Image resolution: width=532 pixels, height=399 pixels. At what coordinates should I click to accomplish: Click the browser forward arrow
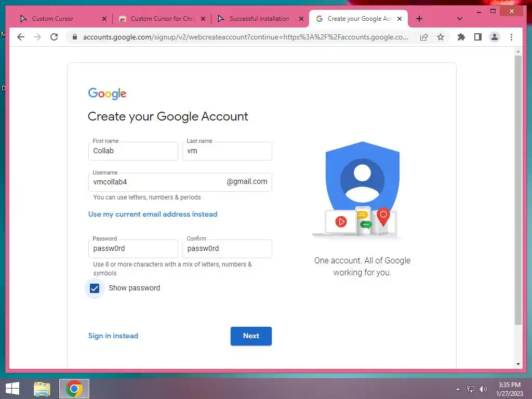37,37
